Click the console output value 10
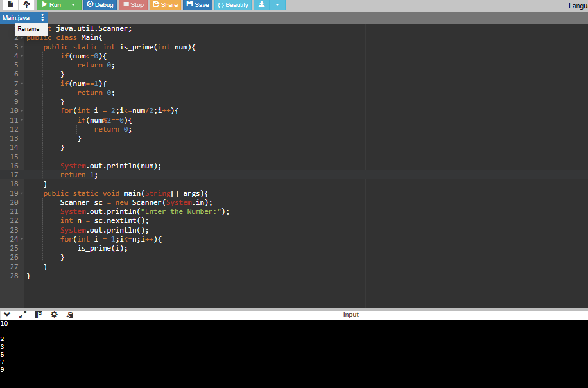The image size is (588, 388). coord(4,324)
